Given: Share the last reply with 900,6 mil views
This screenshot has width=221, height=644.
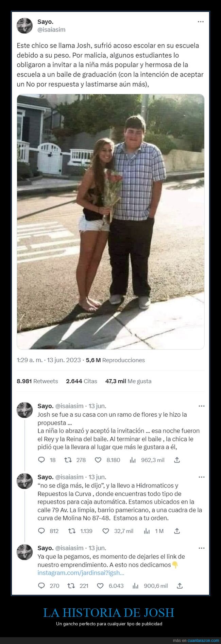Looking at the screenshot, I should click(180, 586).
